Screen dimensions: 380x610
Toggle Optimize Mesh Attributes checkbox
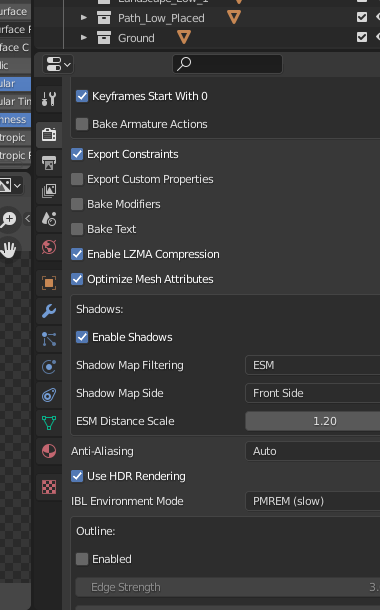(x=77, y=279)
